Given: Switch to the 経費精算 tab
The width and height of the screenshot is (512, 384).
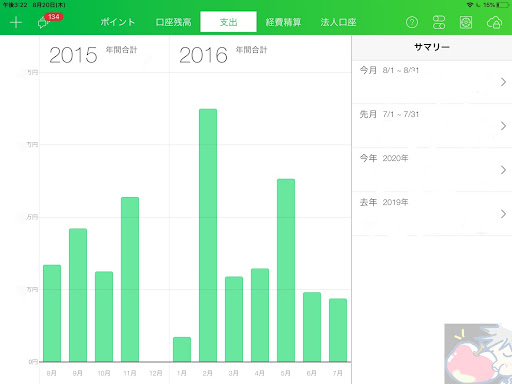Looking at the screenshot, I should click(283, 22).
